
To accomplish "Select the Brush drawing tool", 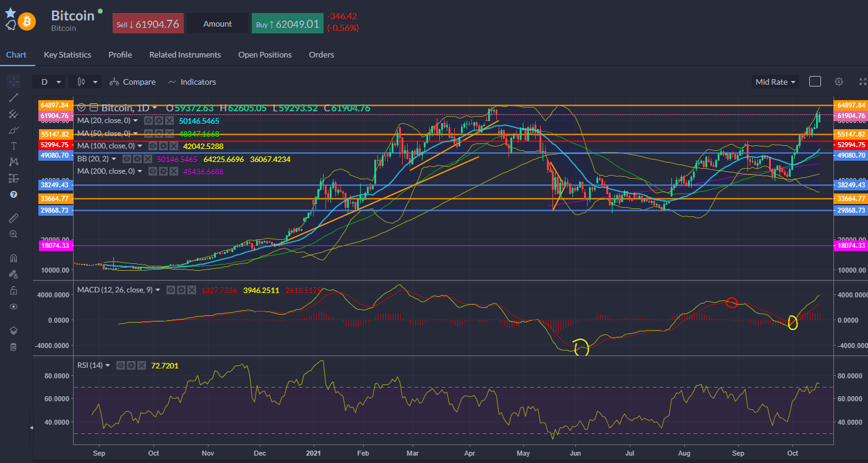I will (x=13, y=130).
